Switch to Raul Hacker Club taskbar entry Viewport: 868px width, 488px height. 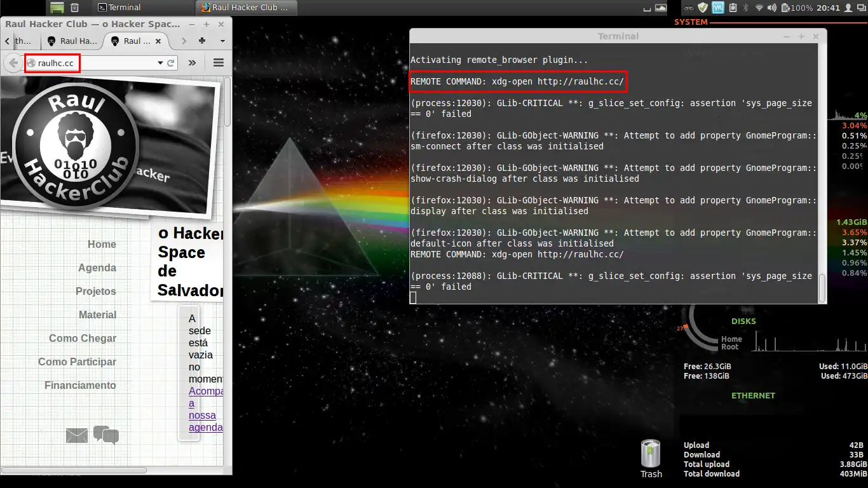tap(245, 8)
